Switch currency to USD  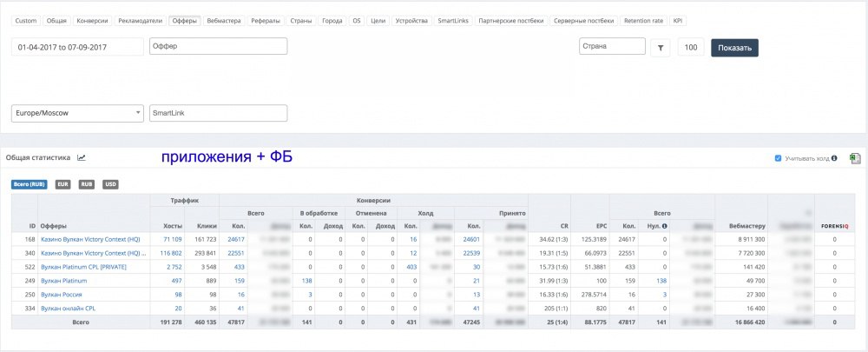pyautogui.click(x=110, y=184)
